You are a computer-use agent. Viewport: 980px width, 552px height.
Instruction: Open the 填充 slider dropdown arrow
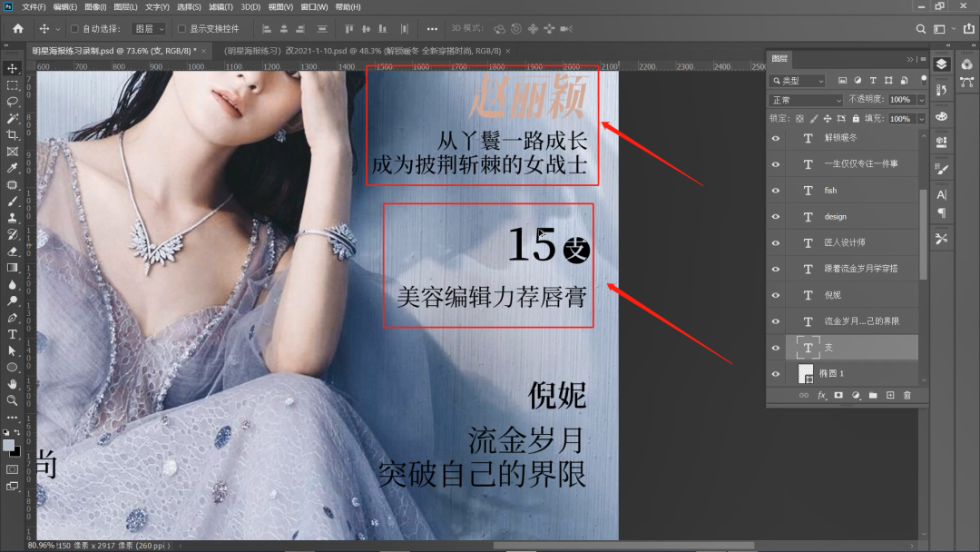(x=921, y=119)
